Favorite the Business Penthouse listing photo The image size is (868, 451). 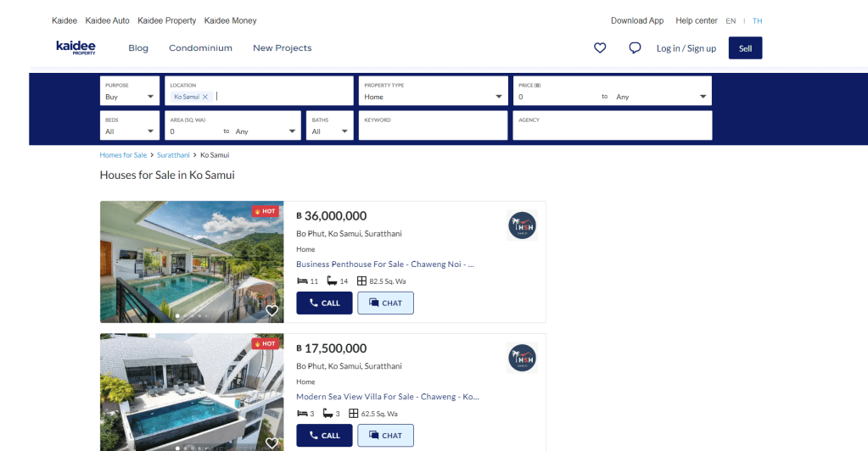click(x=272, y=311)
